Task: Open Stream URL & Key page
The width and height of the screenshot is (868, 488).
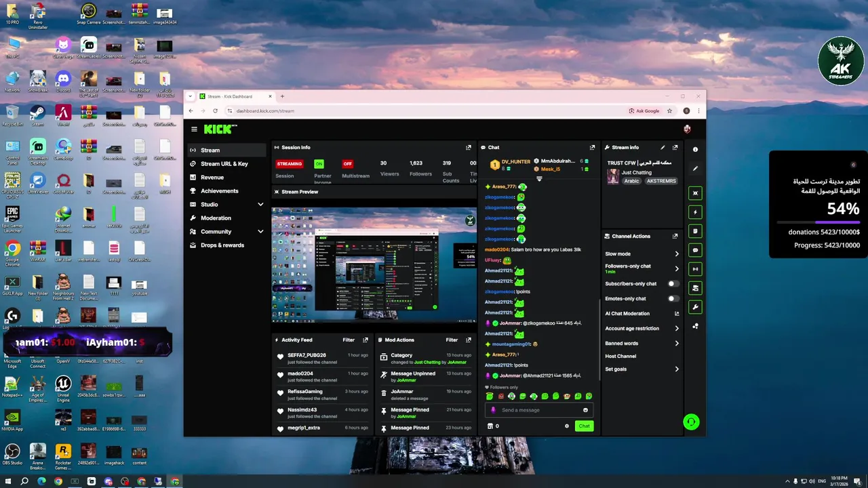Action: (x=226, y=164)
